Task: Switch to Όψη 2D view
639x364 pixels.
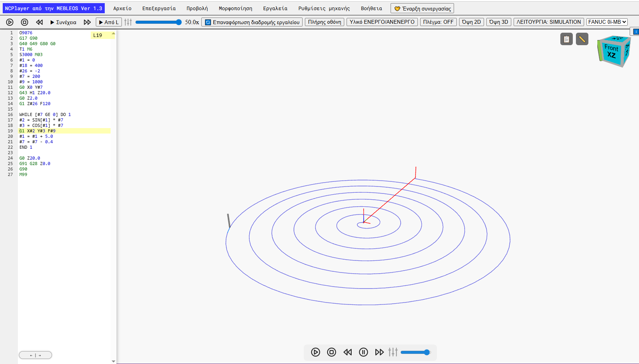Action: click(471, 22)
